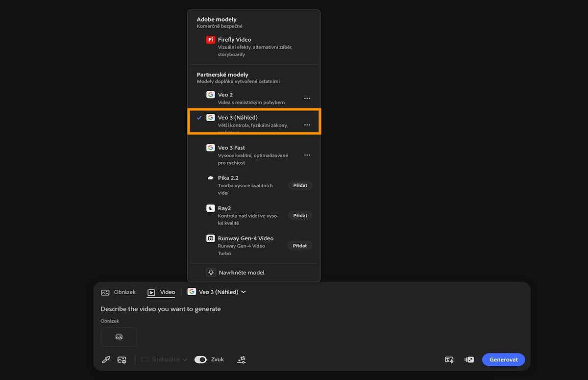The image size is (588, 380).
Task: Click the Obrázek label above upload box
Action: (x=110, y=321)
